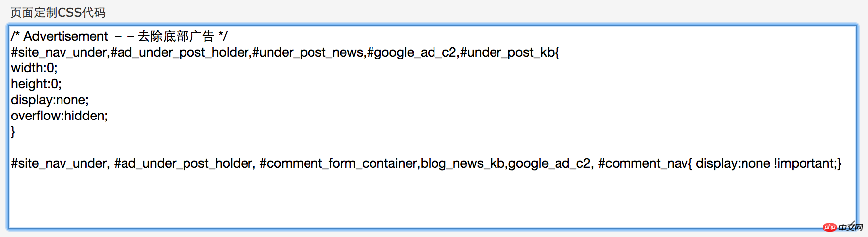Click on the height:0; line
This screenshot has width=868, height=237.
(36, 84)
